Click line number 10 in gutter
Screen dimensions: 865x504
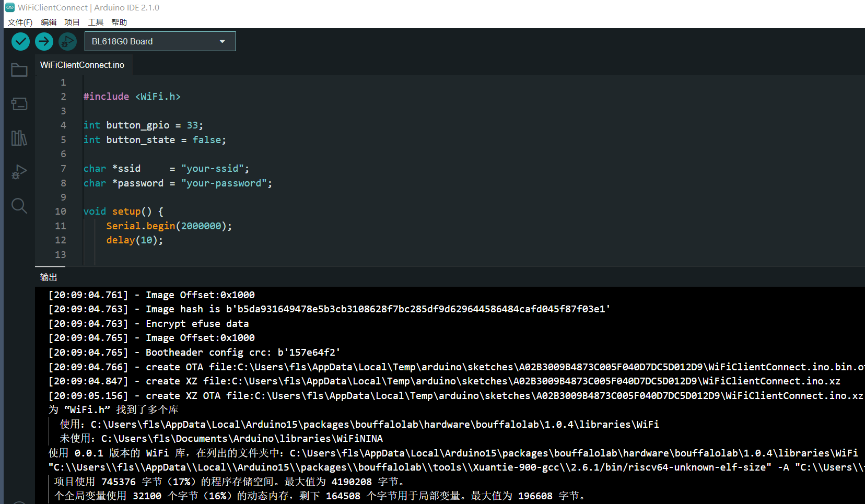click(61, 212)
